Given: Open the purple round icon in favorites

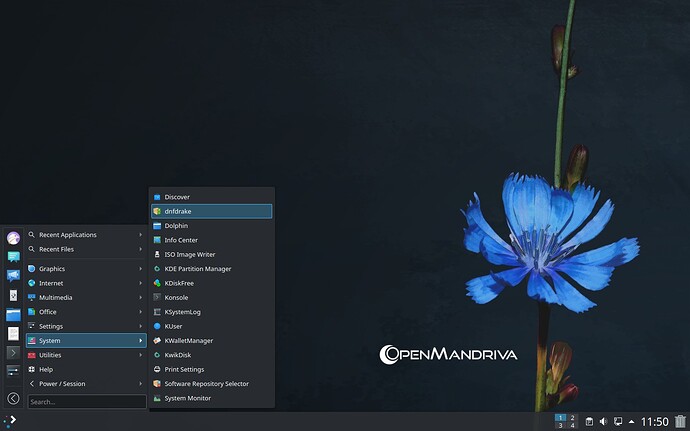Looking at the screenshot, I should click(x=13, y=238).
